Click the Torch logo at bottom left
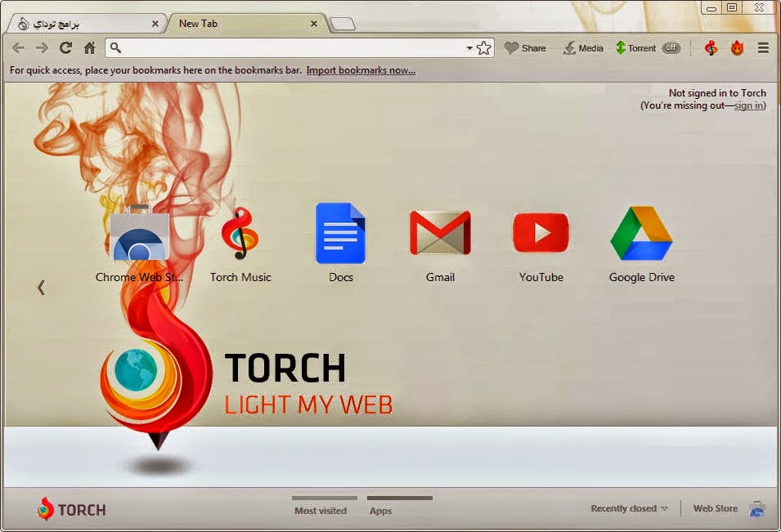The image size is (781, 532). (x=72, y=509)
